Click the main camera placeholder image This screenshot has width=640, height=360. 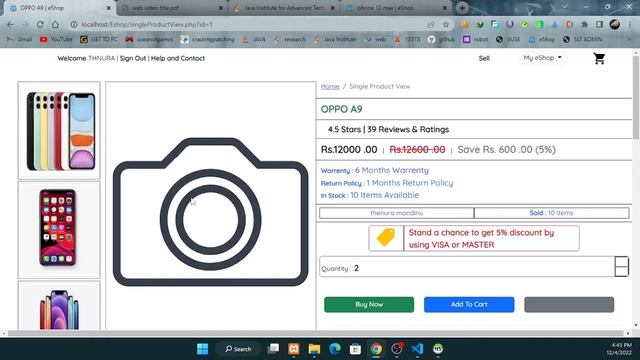211,211
